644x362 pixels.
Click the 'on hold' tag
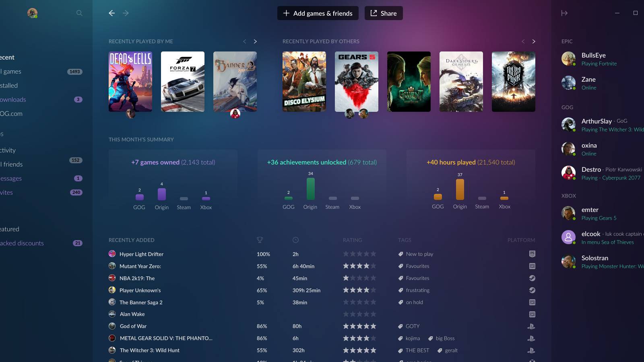(411, 302)
